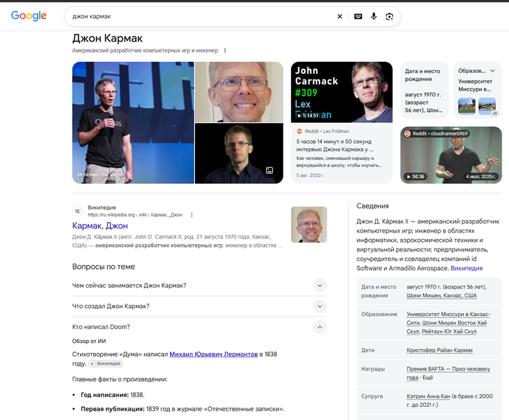This screenshot has height=420, width=509.
Task: Follow the 'Михаил Юрьевич Лермонтов' link
Action: tap(214, 354)
